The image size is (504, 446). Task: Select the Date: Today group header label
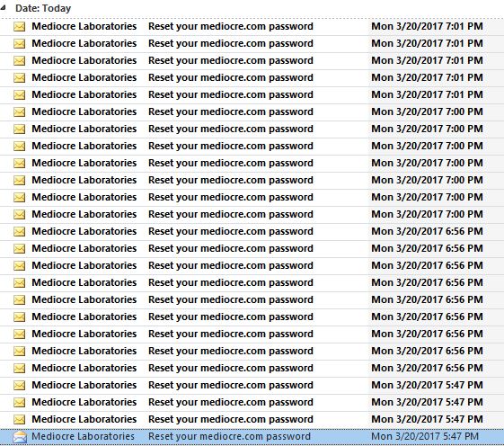[43, 8]
